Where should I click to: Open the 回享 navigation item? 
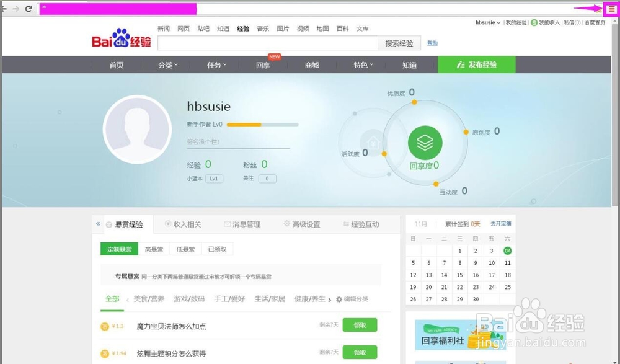coord(263,65)
